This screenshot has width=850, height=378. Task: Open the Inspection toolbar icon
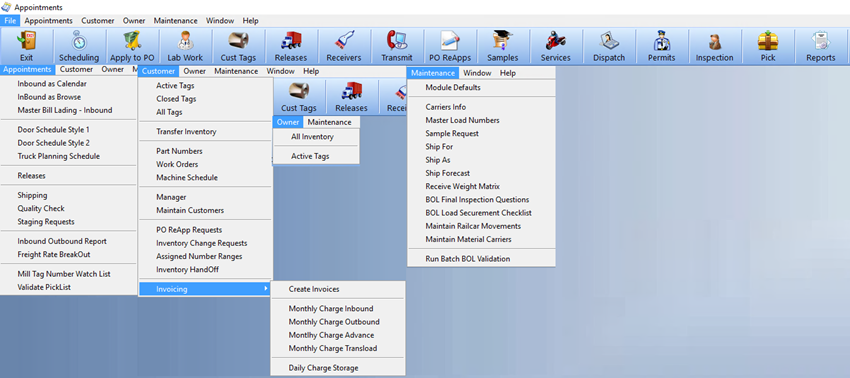click(x=714, y=46)
